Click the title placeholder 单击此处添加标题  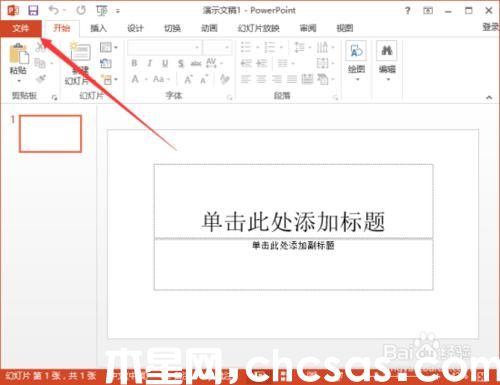click(x=293, y=221)
